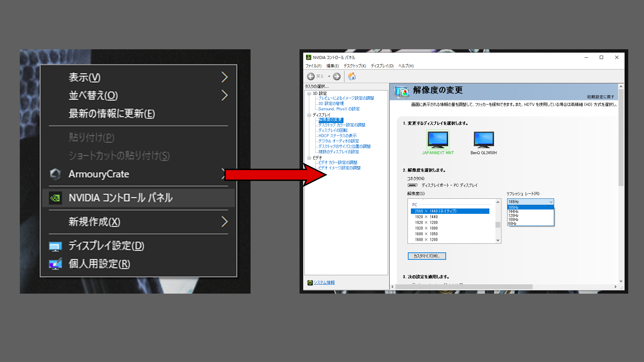Open デスクトップ カラー設定の調整
Image resolution: width=644 pixels, height=362 pixels.
[342, 125]
